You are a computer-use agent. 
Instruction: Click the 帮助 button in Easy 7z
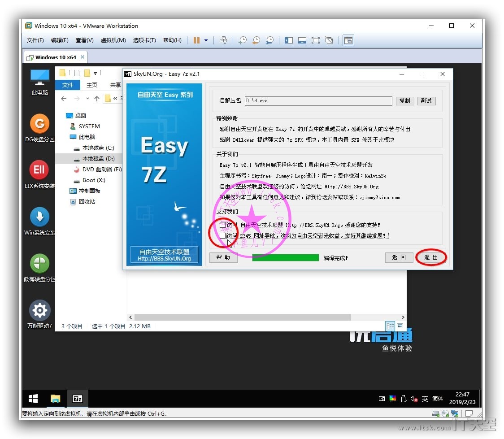(223, 257)
